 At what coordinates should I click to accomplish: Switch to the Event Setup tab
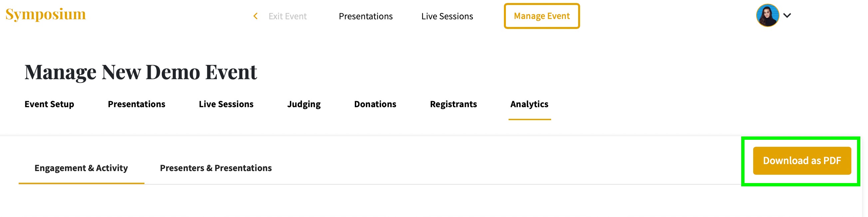point(49,104)
